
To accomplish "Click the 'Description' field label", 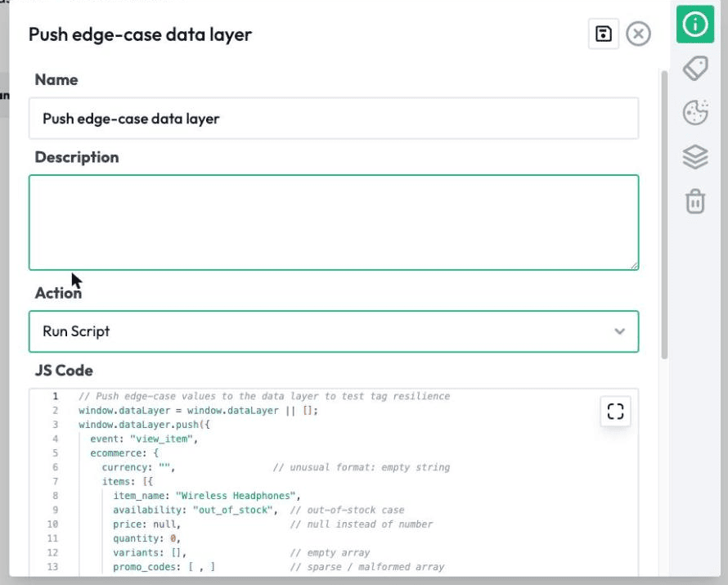I will click(x=77, y=157).
